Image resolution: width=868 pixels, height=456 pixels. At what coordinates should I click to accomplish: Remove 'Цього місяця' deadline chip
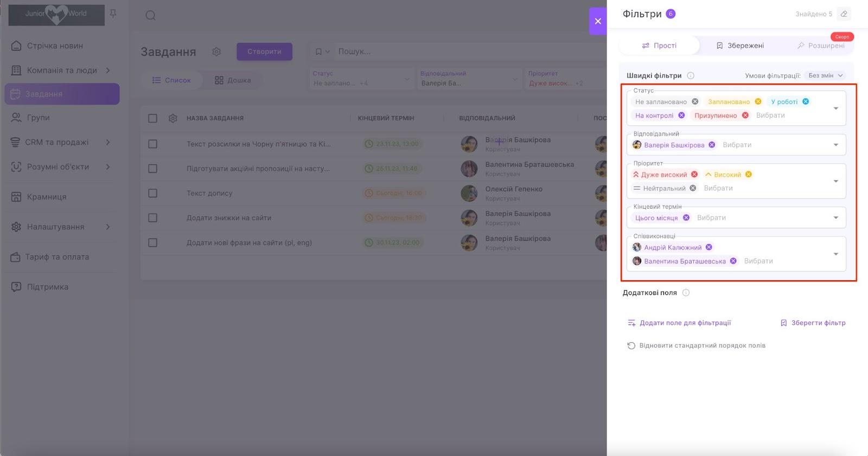tap(686, 218)
